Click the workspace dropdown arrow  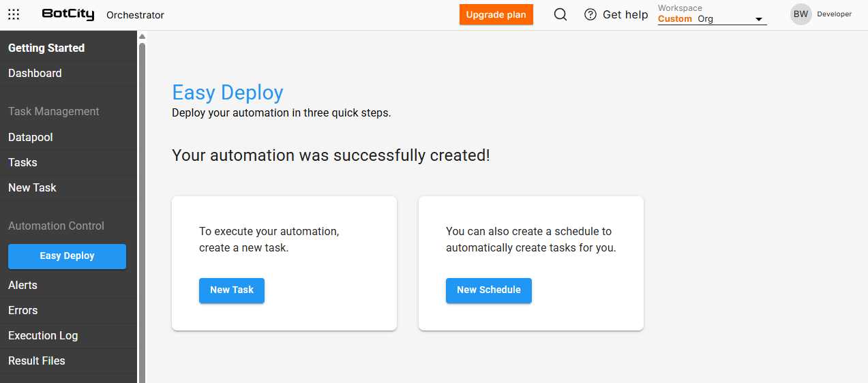[x=758, y=20]
